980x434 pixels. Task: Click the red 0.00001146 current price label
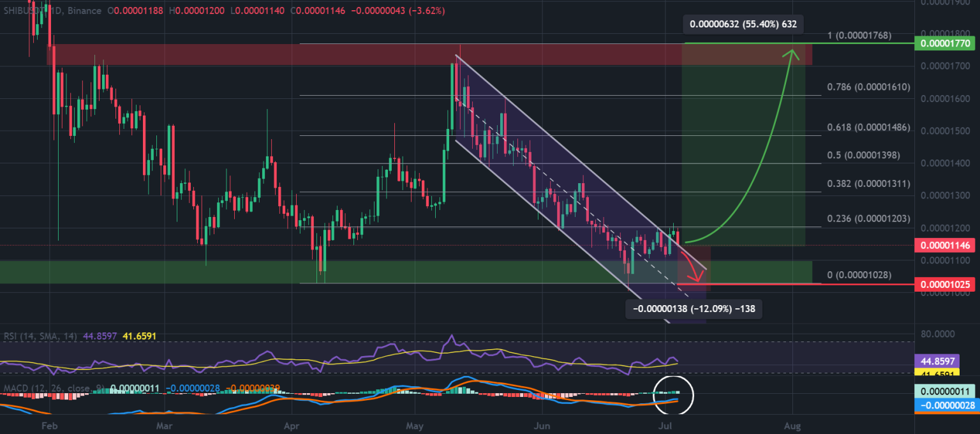(946, 245)
